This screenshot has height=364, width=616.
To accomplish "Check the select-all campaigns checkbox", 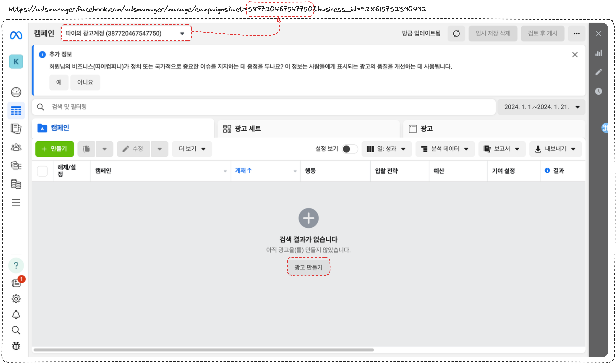I will pyautogui.click(x=42, y=171).
